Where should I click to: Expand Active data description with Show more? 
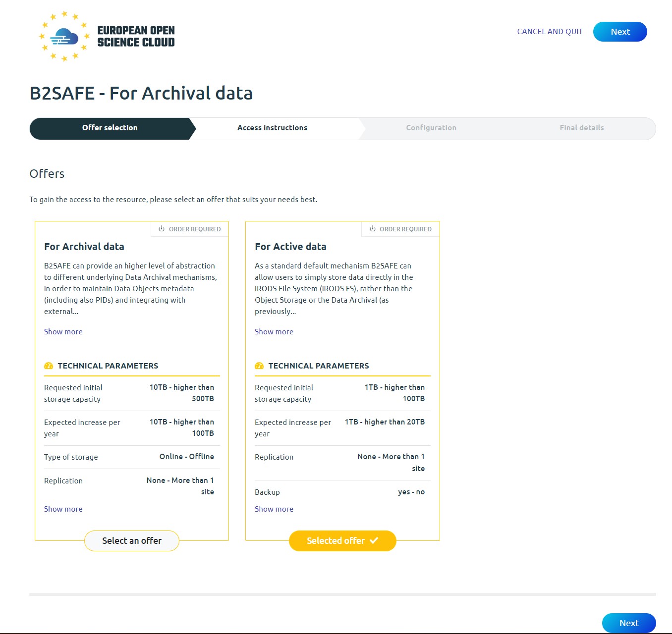coord(274,332)
